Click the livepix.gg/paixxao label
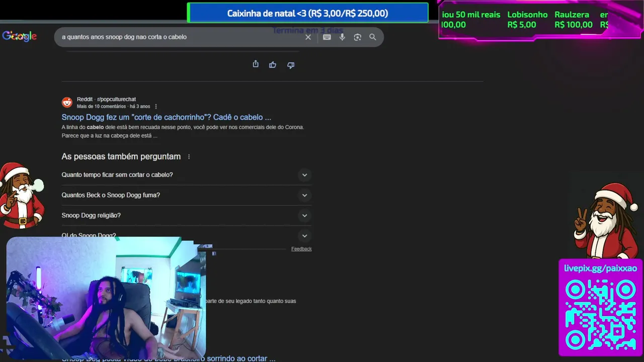644x362 pixels. point(600,268)
